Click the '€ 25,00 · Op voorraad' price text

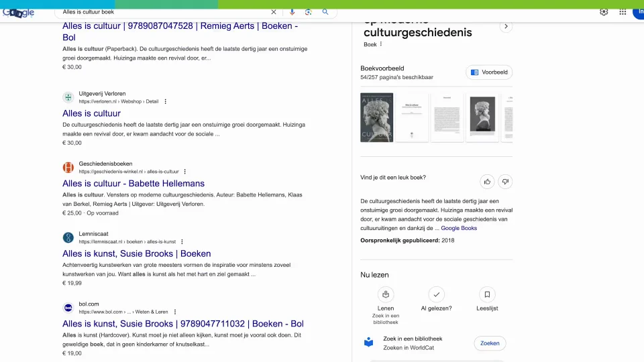[x=91, y=213]
